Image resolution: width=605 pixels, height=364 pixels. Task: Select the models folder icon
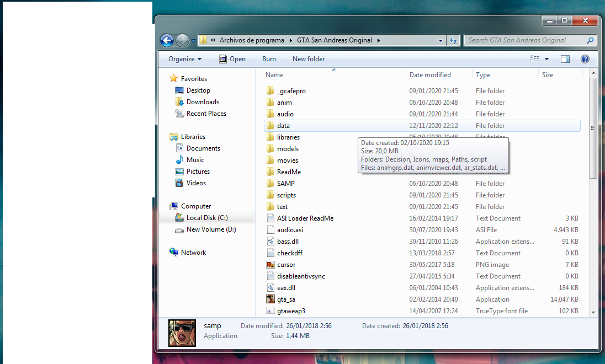click(x=270, y=148)
